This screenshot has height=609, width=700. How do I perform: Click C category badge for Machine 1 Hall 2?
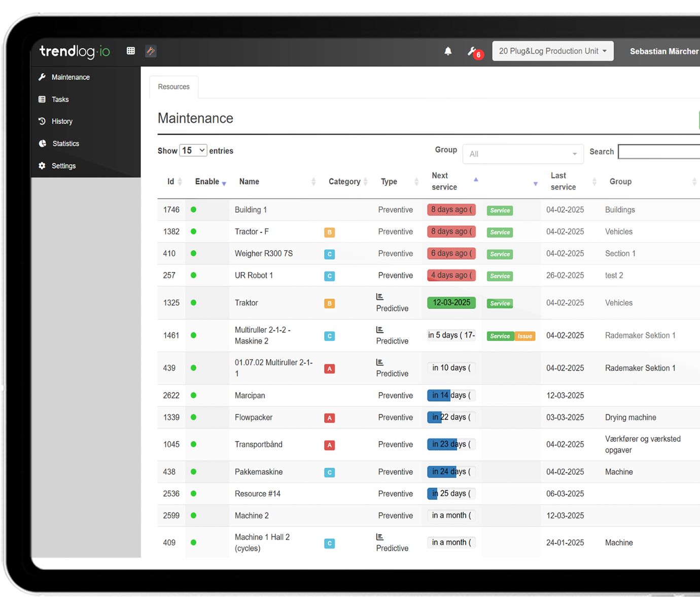pyautogui.click(x=329, y=544)
